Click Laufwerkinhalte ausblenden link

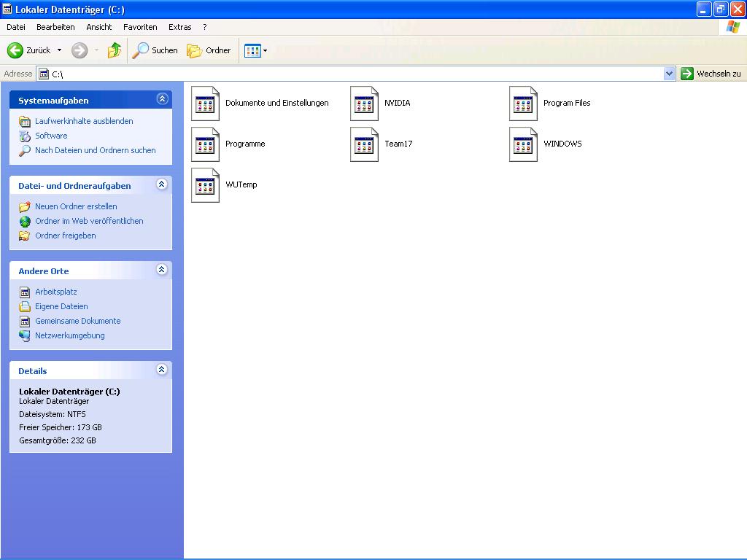click(84, 121)
